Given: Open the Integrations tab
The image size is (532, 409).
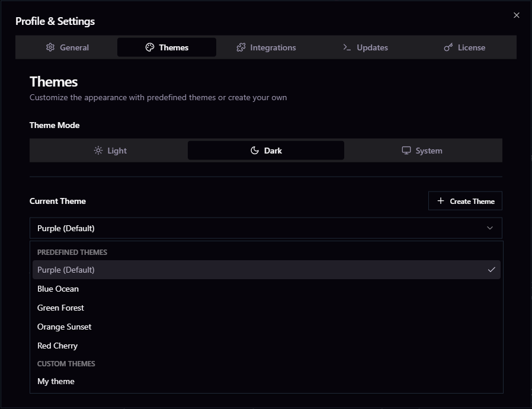Looking at the screenshot, I should (x=266, y=47).
